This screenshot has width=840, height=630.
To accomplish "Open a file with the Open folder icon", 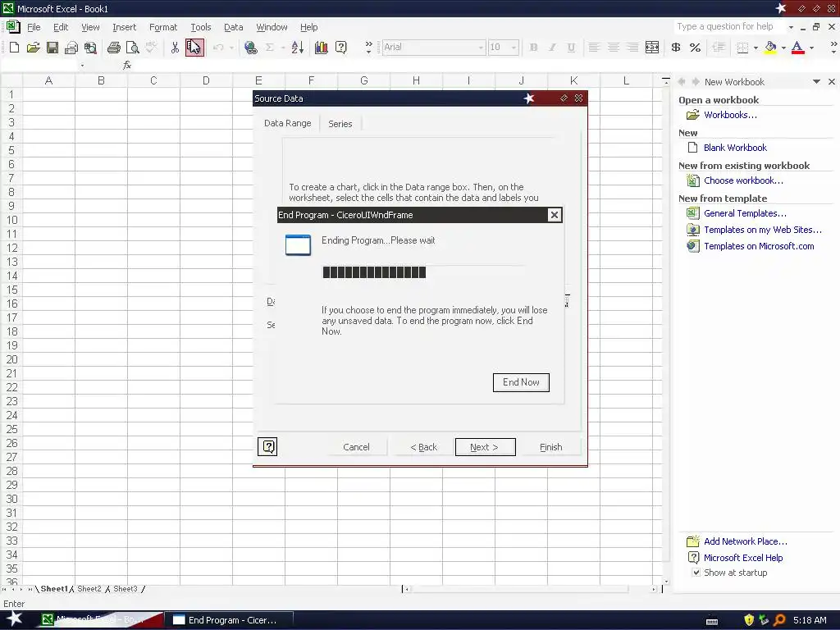I will click(33, 47).
